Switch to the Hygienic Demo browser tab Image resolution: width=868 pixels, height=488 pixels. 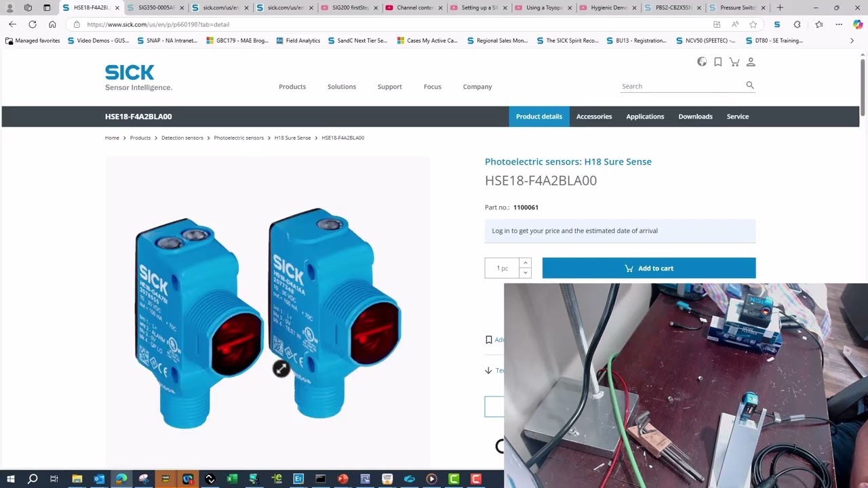coord(609,7)
